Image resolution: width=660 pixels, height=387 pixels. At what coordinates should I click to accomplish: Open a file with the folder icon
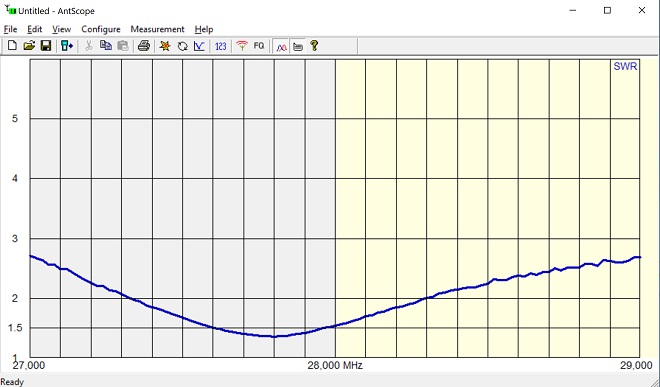pyautogui.click(x=29, y=46)
